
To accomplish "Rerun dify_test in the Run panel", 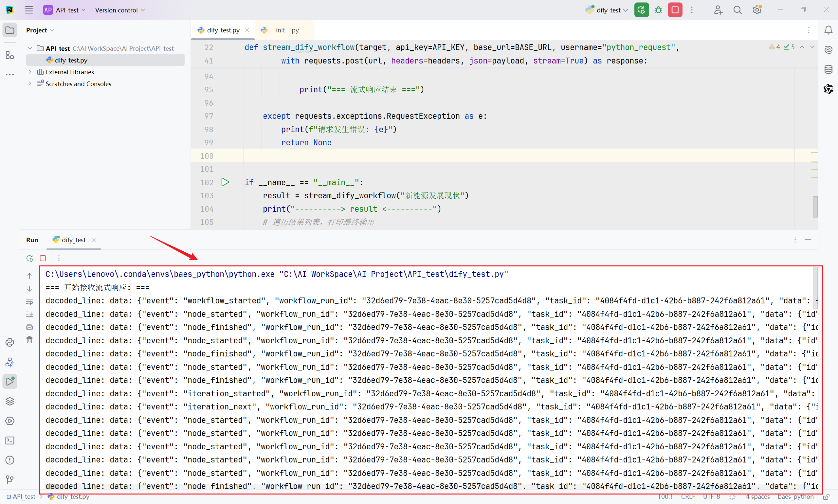I will [x=30, y=259].
